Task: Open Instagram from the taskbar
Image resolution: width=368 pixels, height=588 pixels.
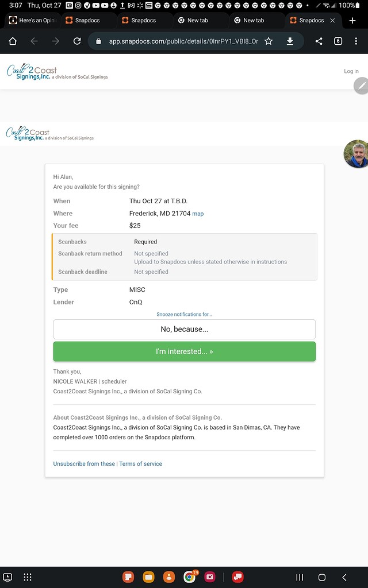Action: (209, 577)
